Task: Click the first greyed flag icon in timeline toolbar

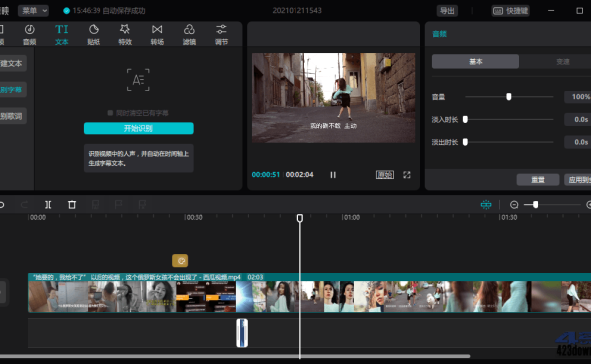Action: 96,205
